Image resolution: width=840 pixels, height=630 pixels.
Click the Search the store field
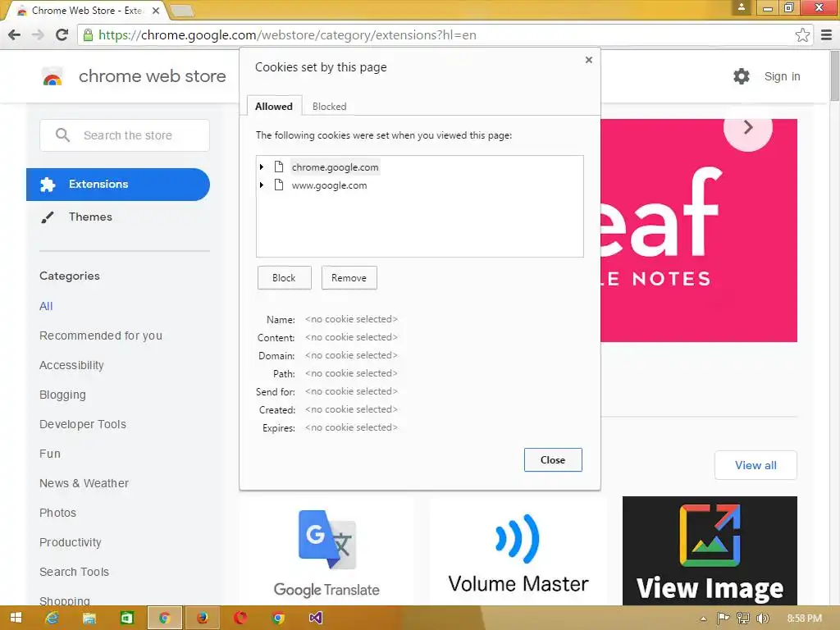click(x=125, y=135)
